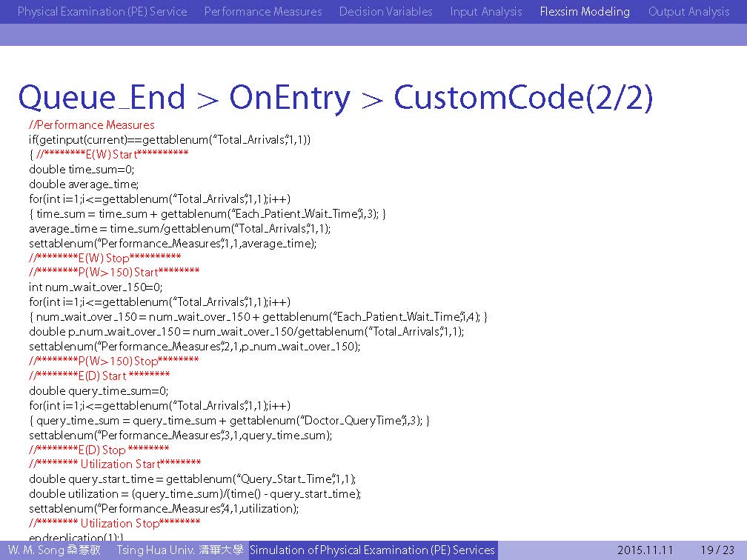Image resolution: width=747 pixels, height=560 pixels.
Task: Click the page number 19 / 23
Action: click(717, 550)
